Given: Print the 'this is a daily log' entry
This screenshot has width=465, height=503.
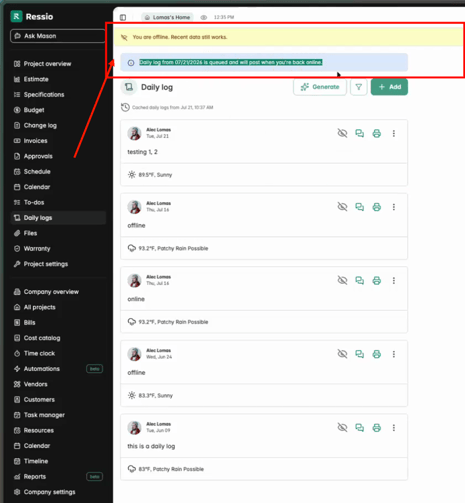Looking at the screenshot, I should [x=377, y=428].
